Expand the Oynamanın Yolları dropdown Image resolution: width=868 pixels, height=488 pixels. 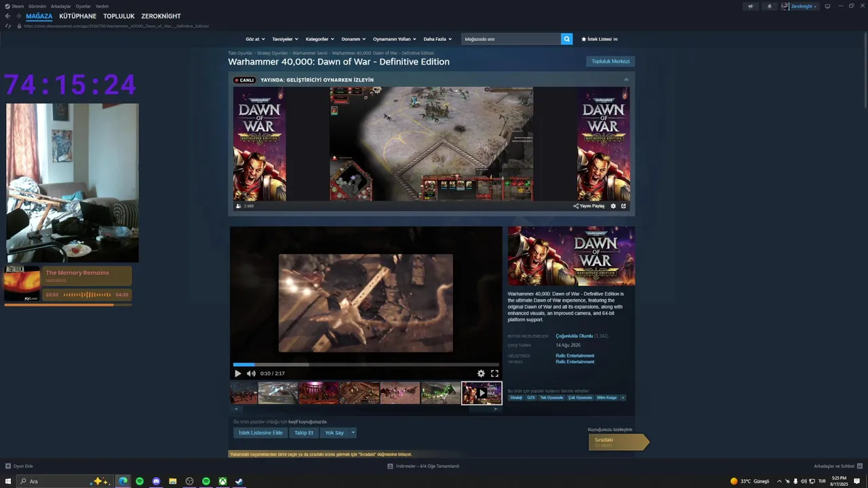coord(395,39)
